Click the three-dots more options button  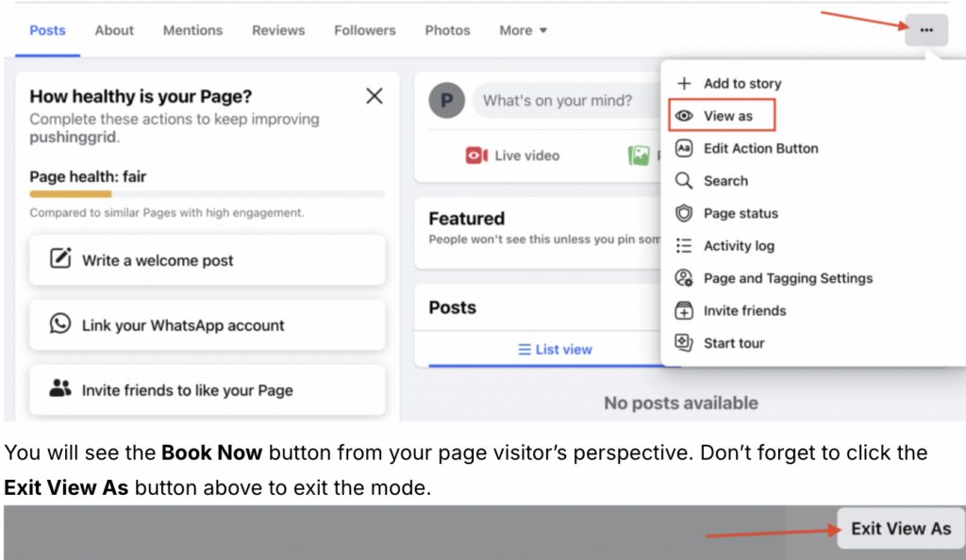(x=925, y=30)
